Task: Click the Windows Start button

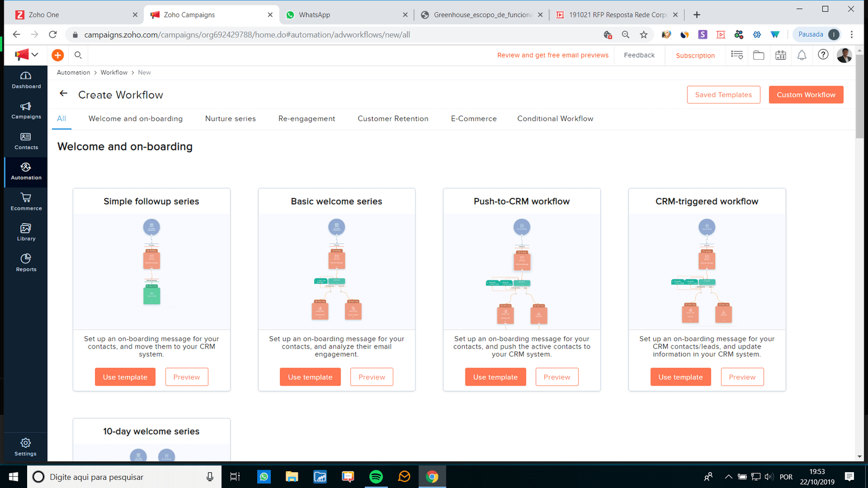Action: tap(14, 477)
